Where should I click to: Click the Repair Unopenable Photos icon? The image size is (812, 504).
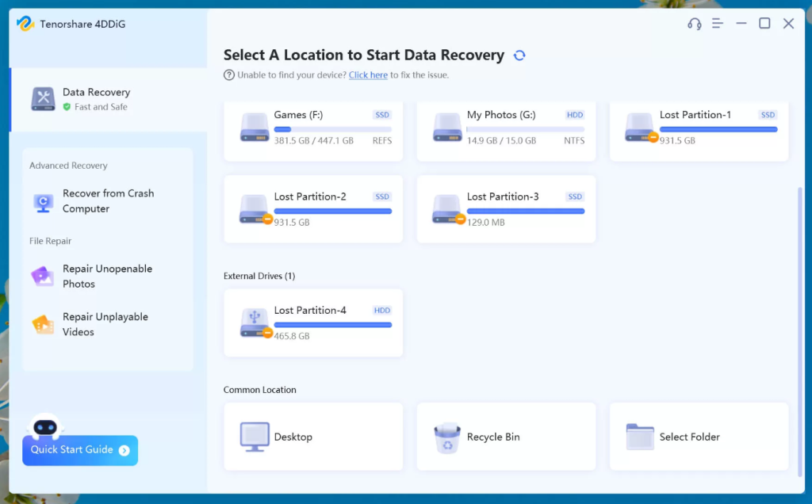[43, 277]
